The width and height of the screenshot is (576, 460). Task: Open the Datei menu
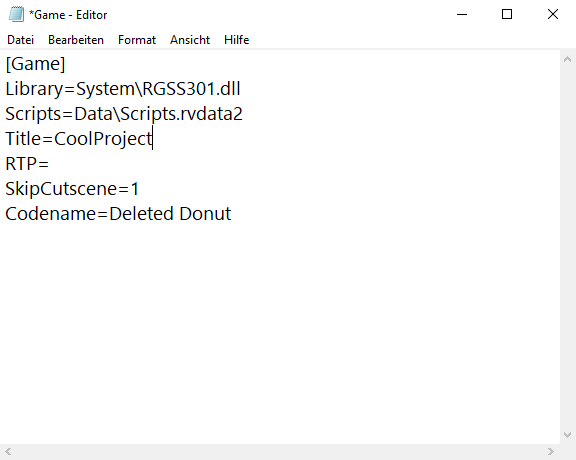(x=21, y=40)
